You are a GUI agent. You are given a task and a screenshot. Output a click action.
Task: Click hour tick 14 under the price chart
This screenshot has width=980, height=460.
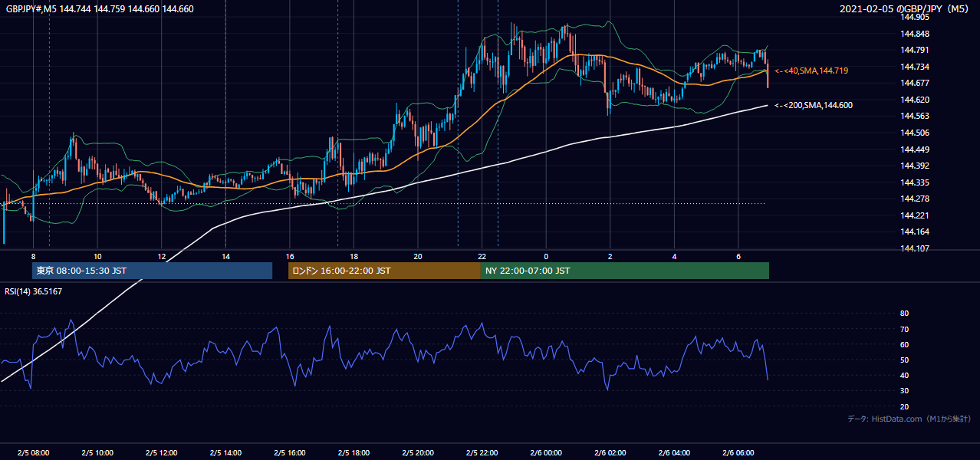tap(225, 256)
